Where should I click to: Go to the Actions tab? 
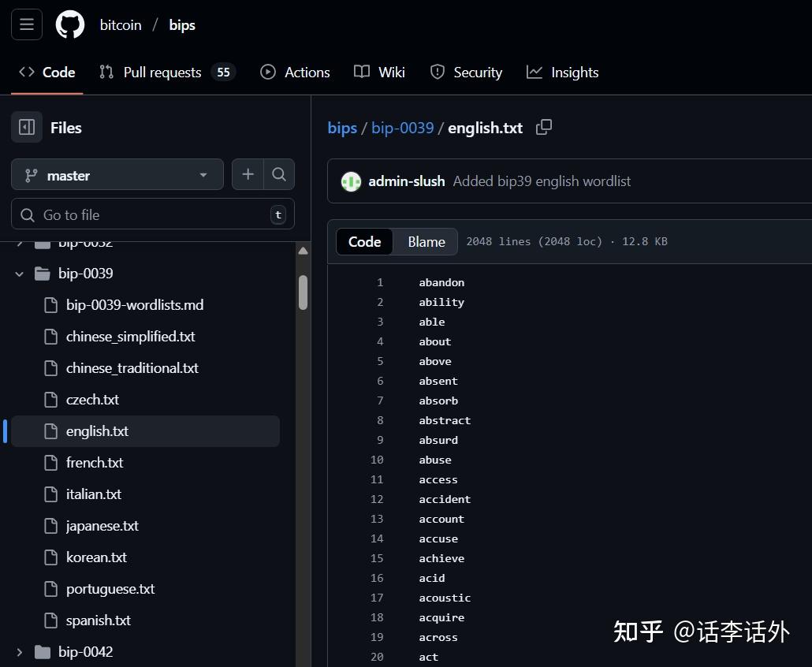pyautogui.click(x=295, y=72)
